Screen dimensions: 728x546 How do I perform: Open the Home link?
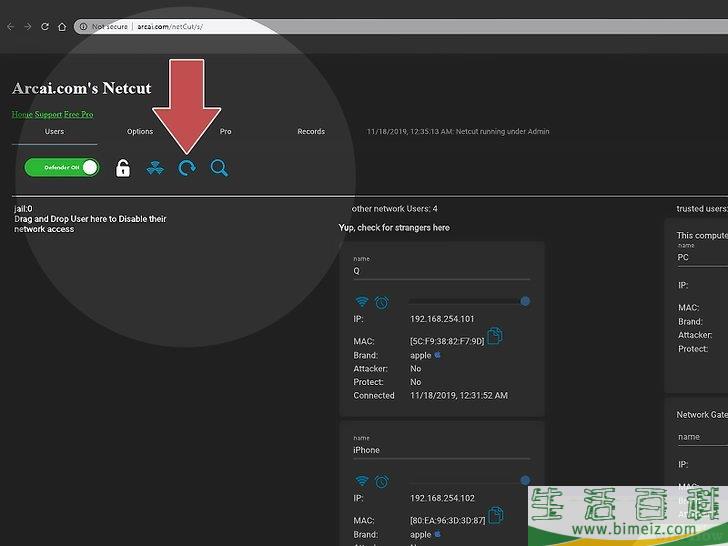pyautogui.click(x=22, y=114)
